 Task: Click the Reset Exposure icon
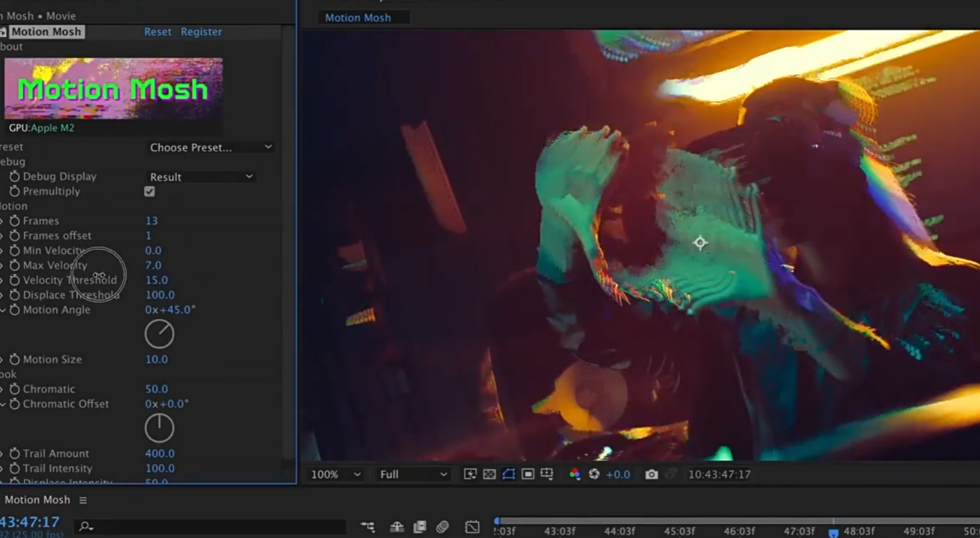tap(594, 474)
